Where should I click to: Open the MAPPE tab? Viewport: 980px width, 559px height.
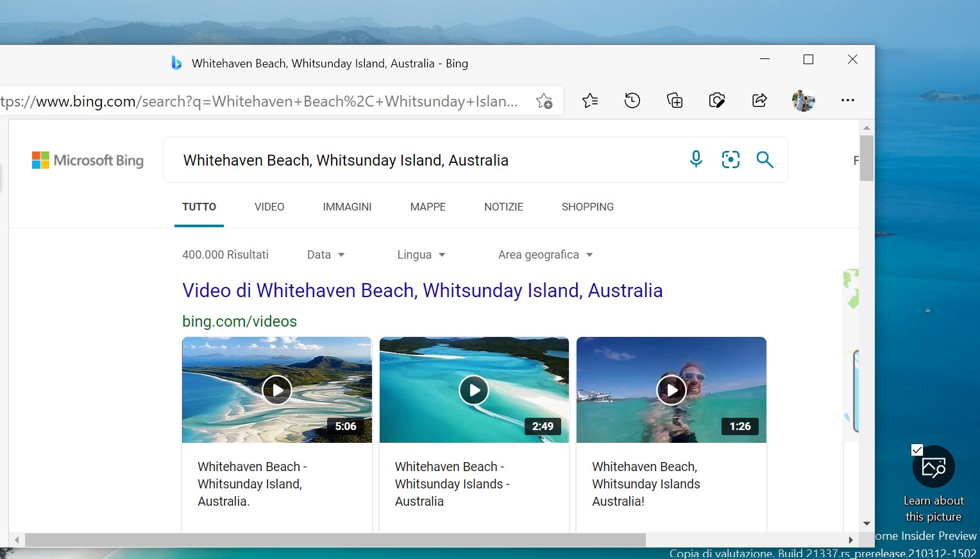pos(428,207)
